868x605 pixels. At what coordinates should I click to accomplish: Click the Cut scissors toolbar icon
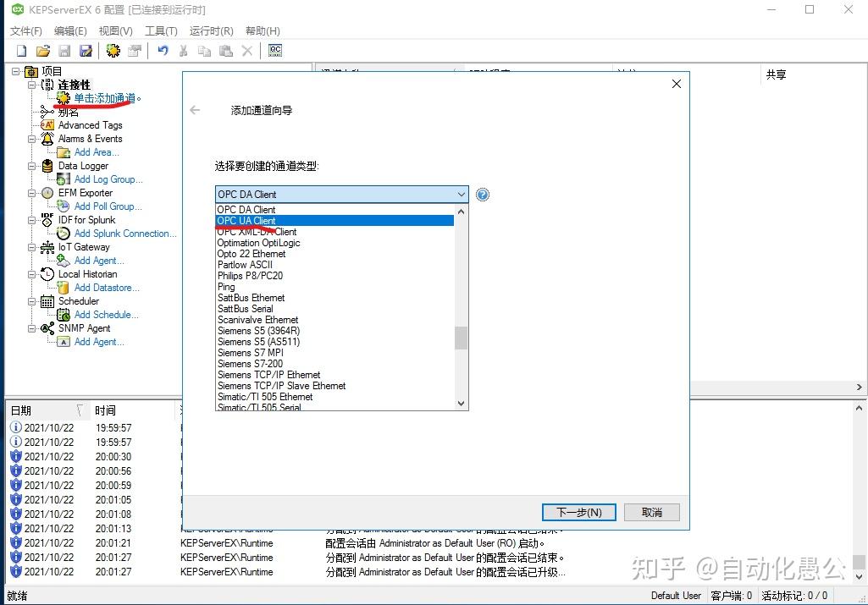click(x=183, y=50)
